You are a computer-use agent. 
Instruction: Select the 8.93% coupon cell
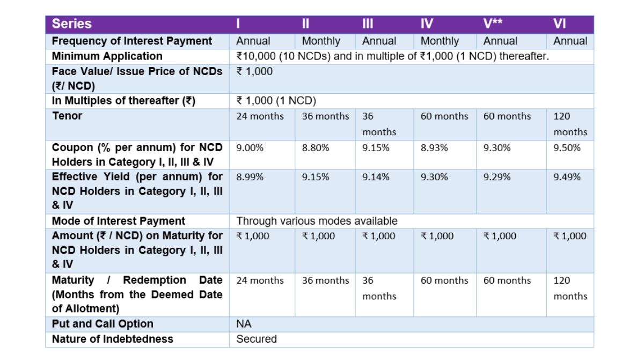(434, 148)
